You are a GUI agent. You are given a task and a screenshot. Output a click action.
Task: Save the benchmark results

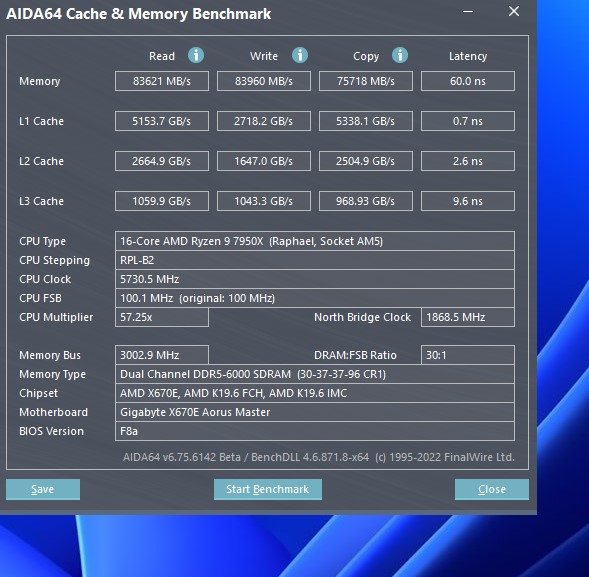coord(43,489)
